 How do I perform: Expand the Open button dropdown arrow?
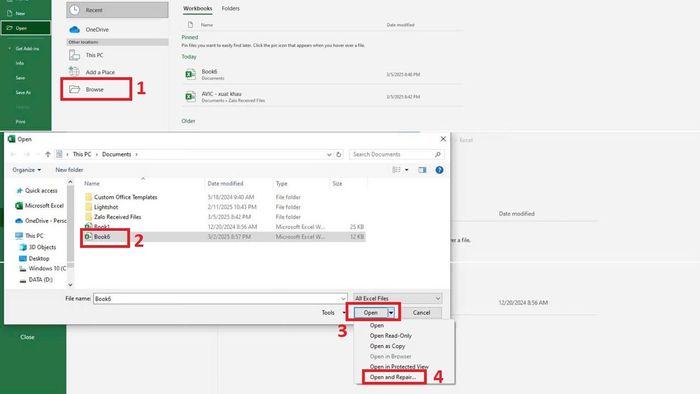click(391, 313)
